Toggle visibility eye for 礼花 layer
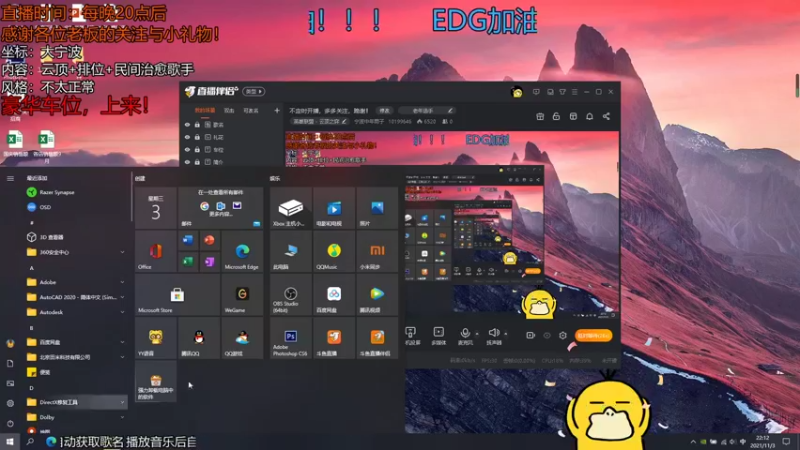The image size is (800, 450). tap(187, 137)
